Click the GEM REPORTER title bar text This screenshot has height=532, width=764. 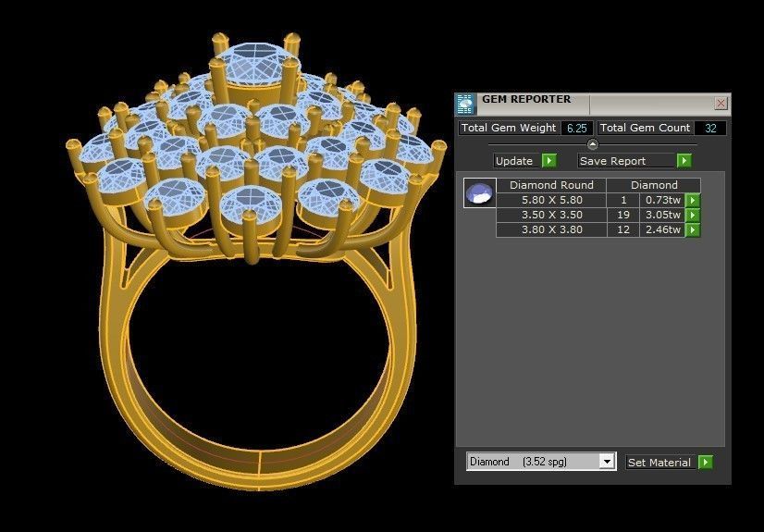point(526,99)
